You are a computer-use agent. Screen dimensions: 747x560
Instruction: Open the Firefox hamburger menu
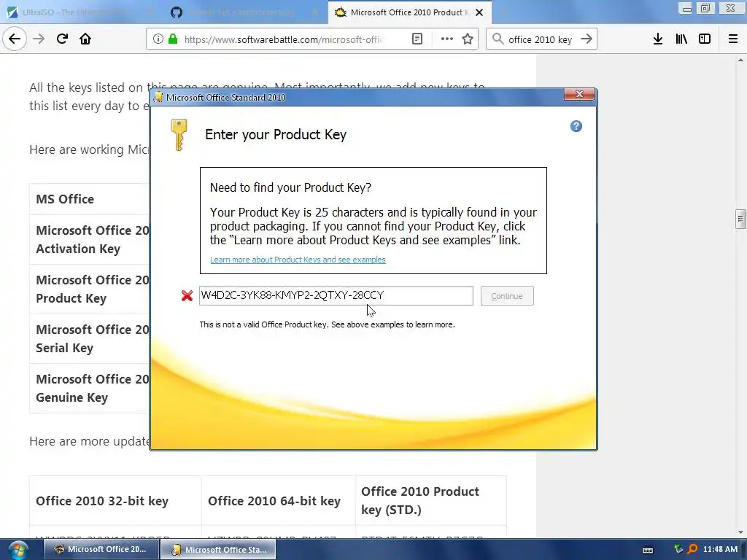733,39
